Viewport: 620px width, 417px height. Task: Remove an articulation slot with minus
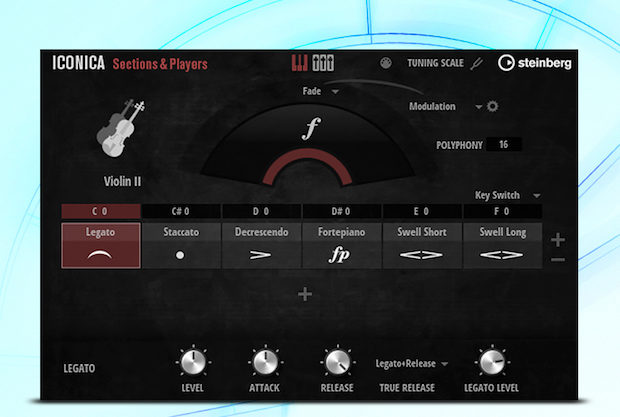558,260
